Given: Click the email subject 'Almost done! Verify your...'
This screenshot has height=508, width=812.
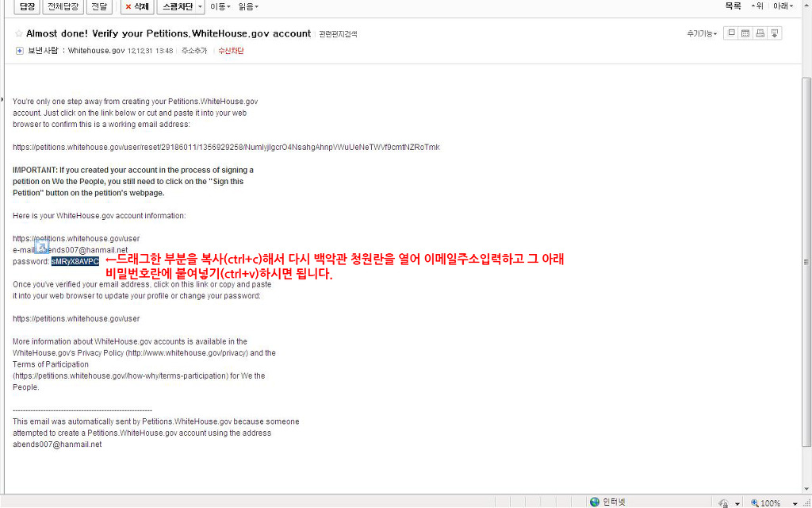Looking at the screenshot, I should tap(168, 33).
